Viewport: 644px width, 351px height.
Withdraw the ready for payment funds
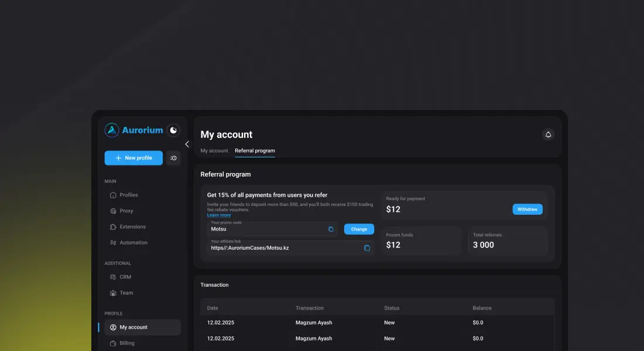tap(527, 209)
